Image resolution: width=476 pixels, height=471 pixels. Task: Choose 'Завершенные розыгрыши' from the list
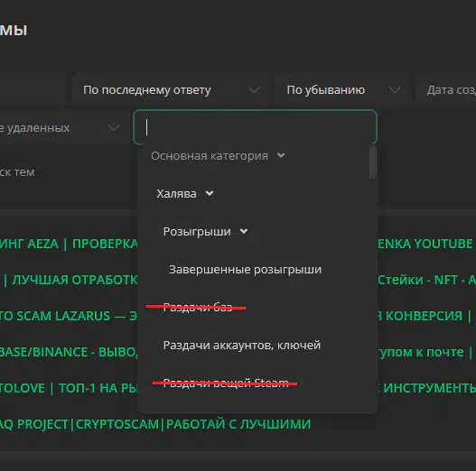pos(245,270)
